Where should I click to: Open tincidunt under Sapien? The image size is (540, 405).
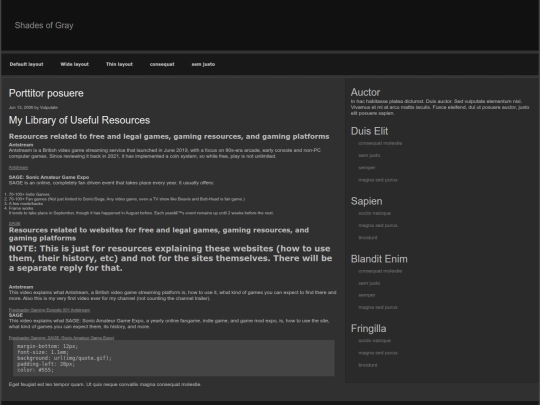click(368, 238)
